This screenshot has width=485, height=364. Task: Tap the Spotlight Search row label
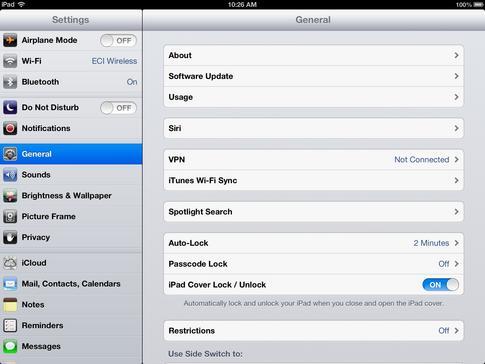[x=200, y=212]
